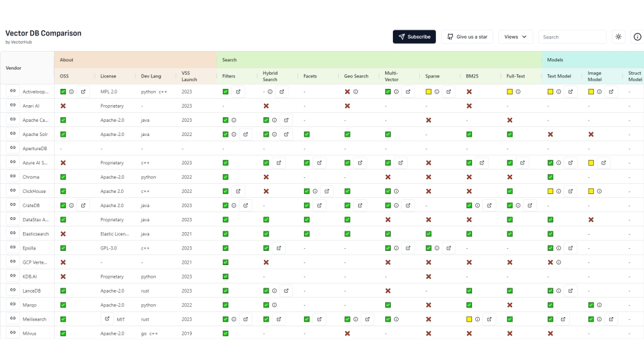Toggle light/dark theme with sun icon
The image size is (644, 363).
(x=618, y=37)
